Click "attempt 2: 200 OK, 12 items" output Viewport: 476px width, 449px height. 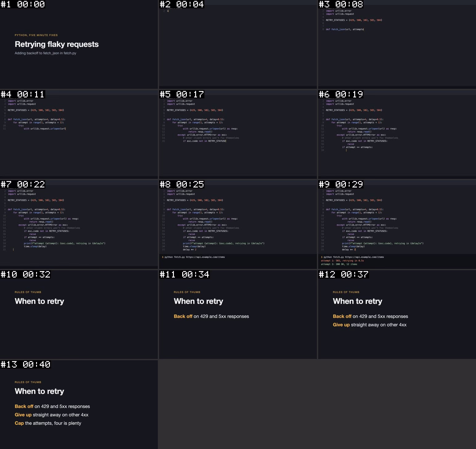tap(339, 264)
